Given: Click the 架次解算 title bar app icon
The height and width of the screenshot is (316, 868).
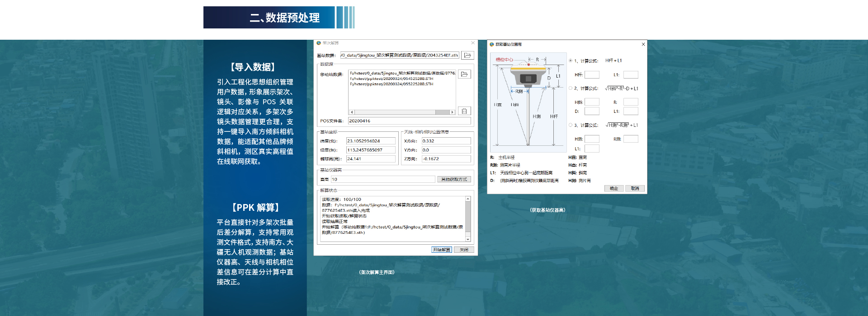Looking at the screenshot, I should click(x=319, y=43).
